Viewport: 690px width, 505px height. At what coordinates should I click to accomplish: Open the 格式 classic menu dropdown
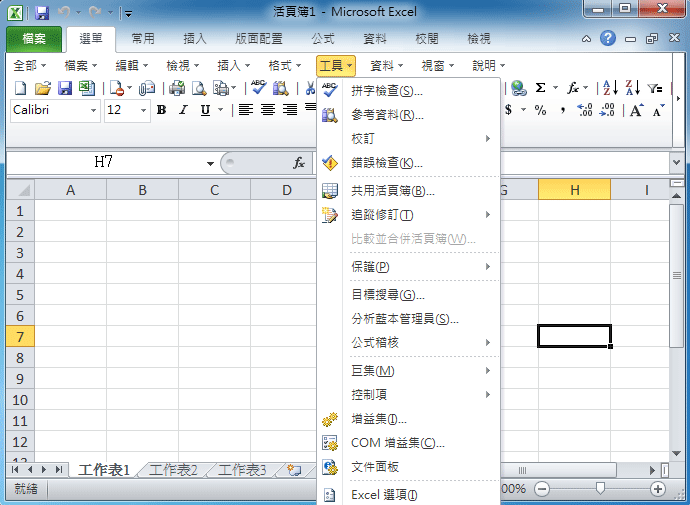285,66
